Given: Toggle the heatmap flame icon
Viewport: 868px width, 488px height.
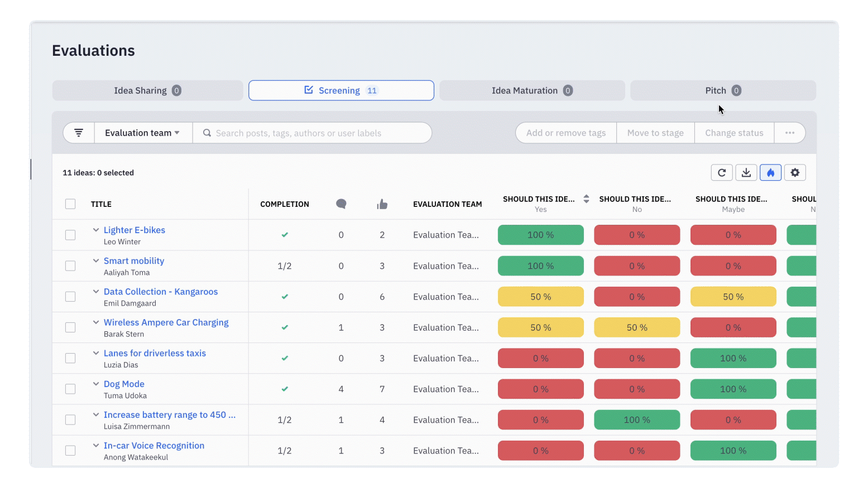Looking at the screenshot, I should [770, 173].
